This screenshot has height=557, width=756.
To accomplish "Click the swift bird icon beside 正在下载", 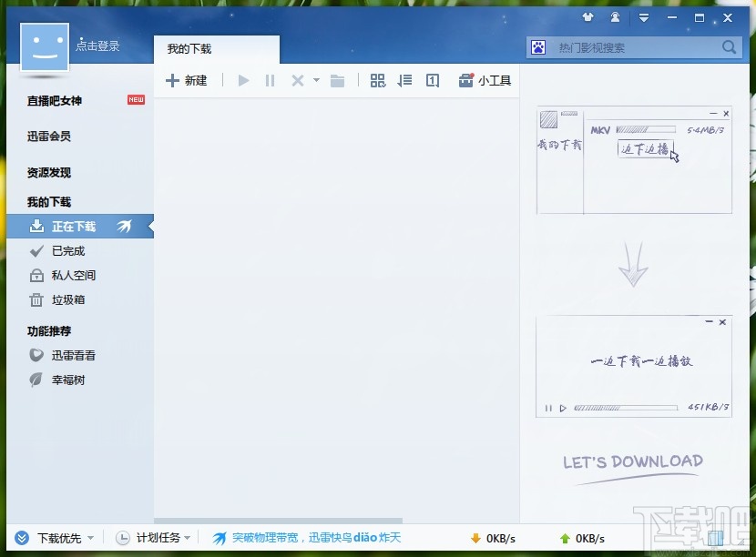I will [125, 226].
